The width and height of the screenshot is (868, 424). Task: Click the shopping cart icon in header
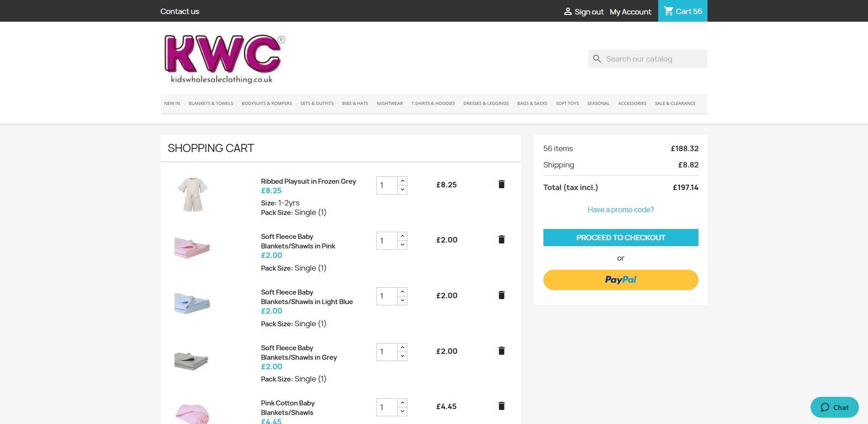[669, 11]
